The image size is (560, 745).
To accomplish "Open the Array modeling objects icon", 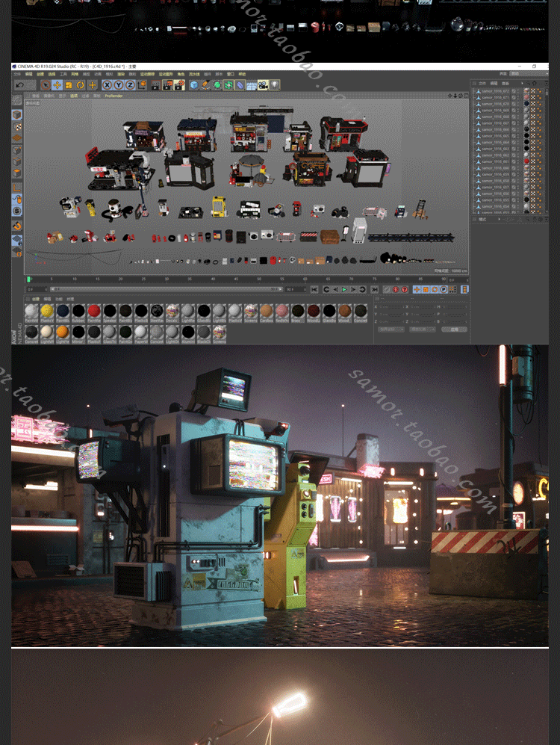I will pyautogui.click(x=228, y=85).
